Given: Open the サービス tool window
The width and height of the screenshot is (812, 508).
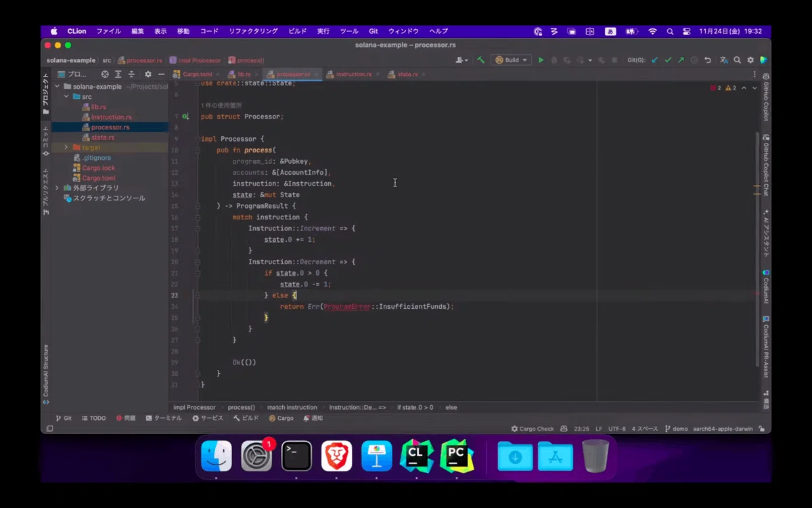Looking at the screenshot, I should 208,418.
